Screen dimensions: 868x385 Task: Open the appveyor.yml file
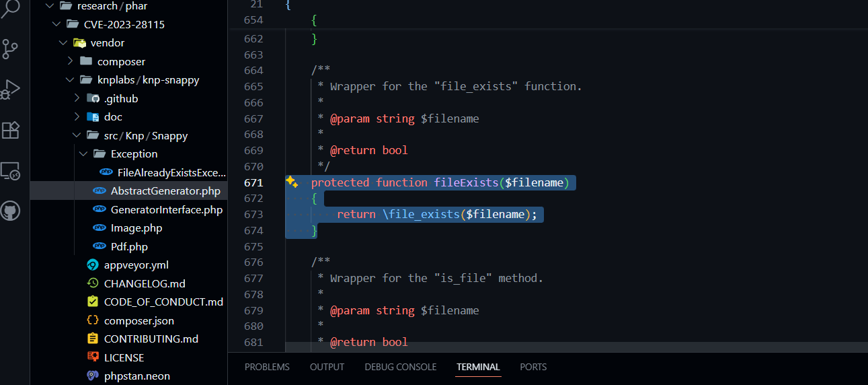136,265
